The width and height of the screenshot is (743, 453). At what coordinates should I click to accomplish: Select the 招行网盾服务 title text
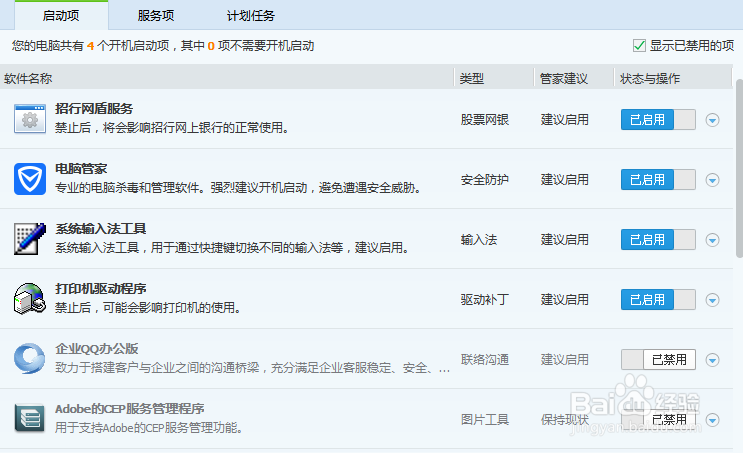[94, 109]
